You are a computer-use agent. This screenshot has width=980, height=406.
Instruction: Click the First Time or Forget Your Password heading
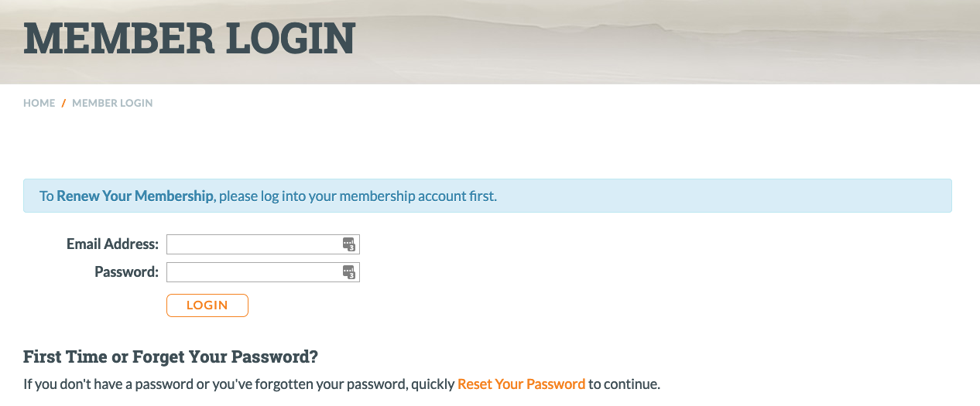[x=170, y=357]
